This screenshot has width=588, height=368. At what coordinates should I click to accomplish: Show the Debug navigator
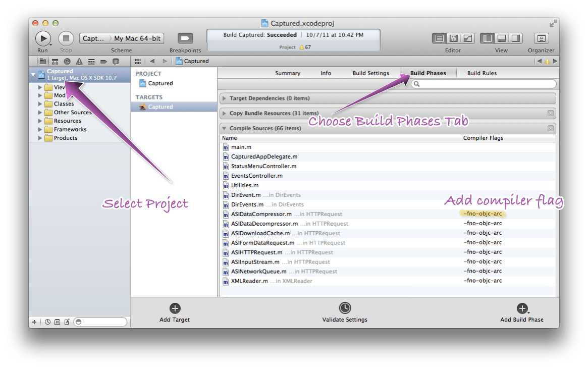[91, 62]
